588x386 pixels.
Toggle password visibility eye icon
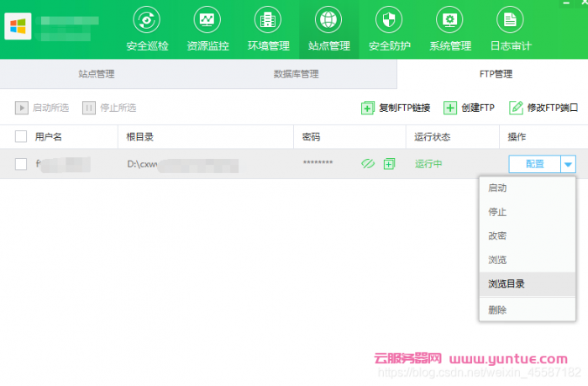click(367, 164)
